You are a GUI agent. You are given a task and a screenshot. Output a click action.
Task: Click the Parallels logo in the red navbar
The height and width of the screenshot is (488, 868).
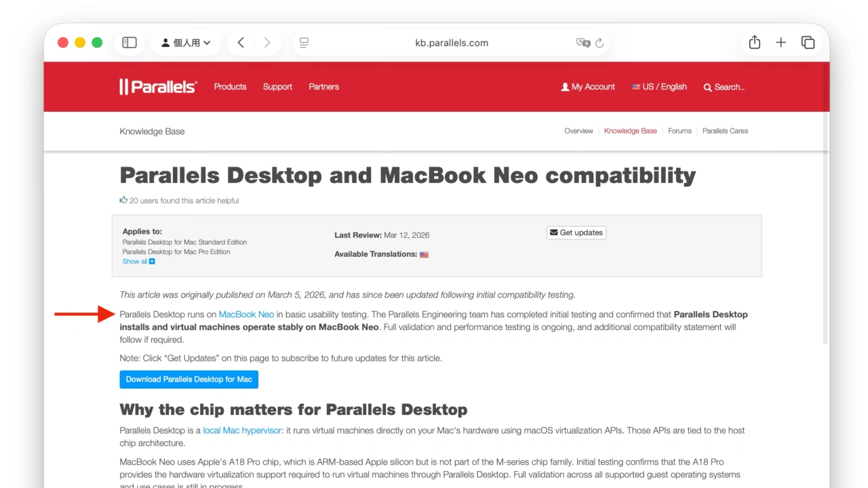pos(157,87)
